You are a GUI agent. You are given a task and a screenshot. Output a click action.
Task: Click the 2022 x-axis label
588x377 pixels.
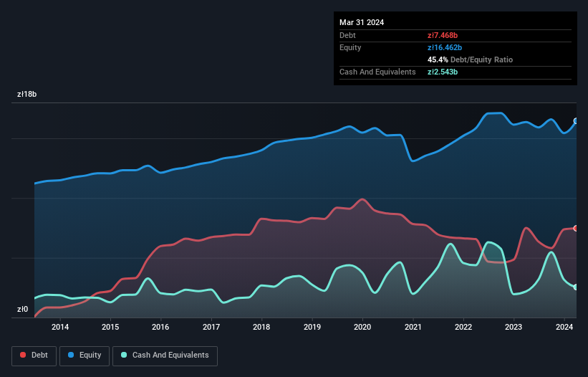pyautogui.click(x=463, y=327)
